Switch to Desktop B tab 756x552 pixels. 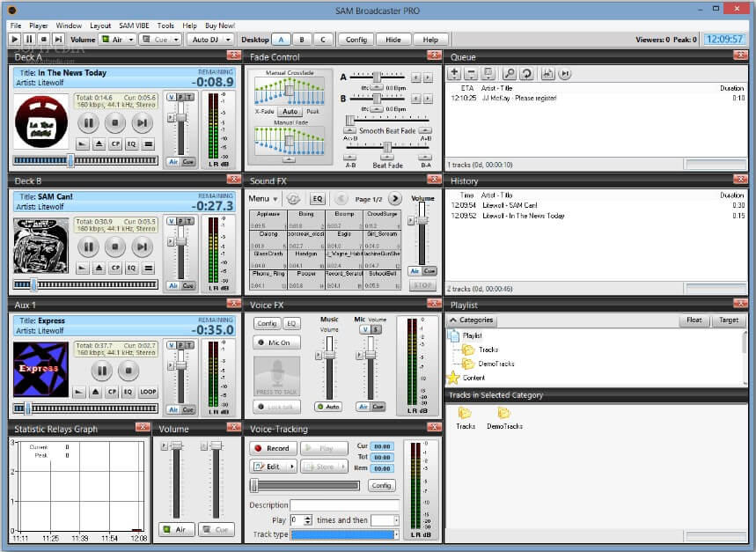[302, 40]
